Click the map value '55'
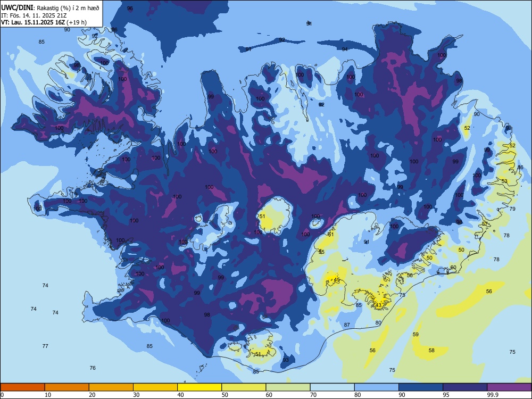 322,252
